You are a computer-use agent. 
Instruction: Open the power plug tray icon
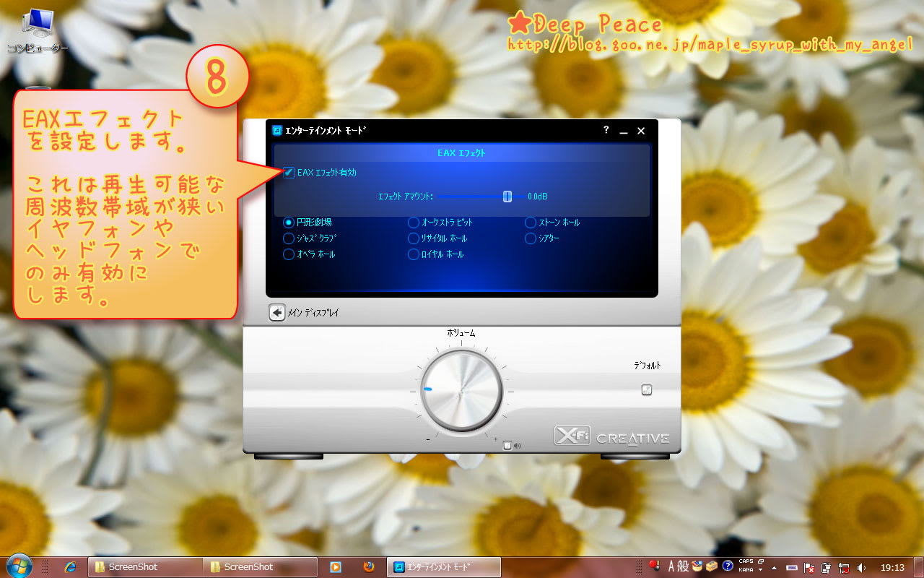826,568
